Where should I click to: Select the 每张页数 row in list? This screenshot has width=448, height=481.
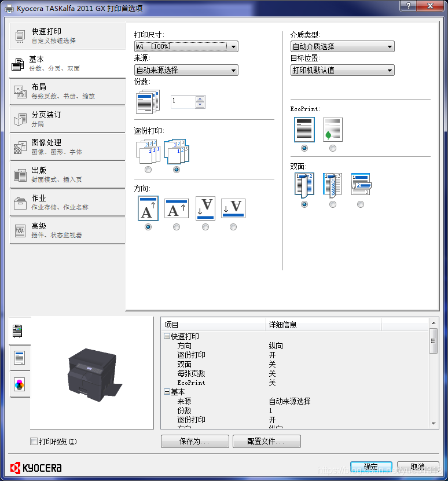tap(295, 374)
